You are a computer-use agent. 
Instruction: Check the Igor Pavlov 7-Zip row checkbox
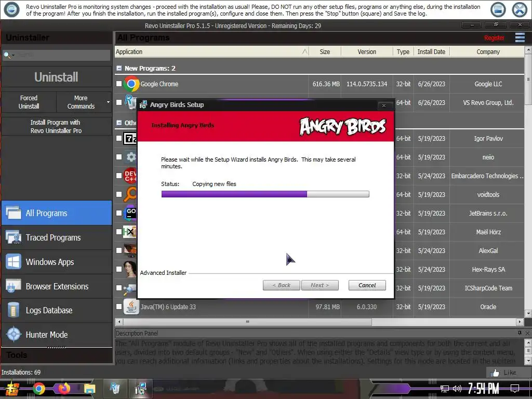point(119,138)
